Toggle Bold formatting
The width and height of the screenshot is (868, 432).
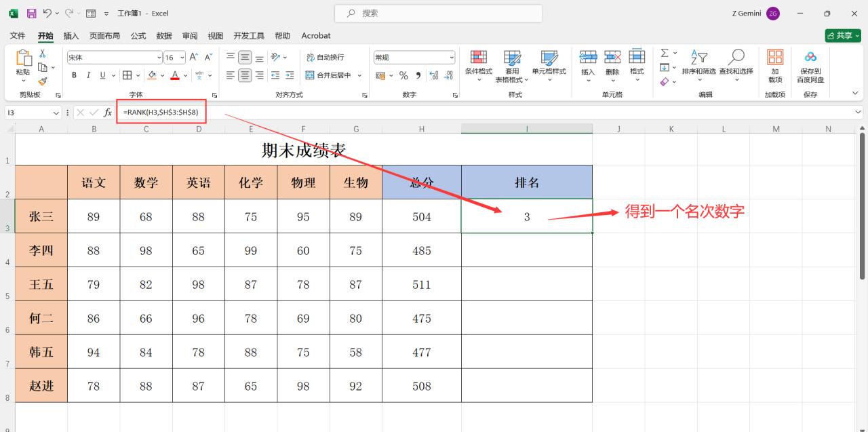[74, 75]
